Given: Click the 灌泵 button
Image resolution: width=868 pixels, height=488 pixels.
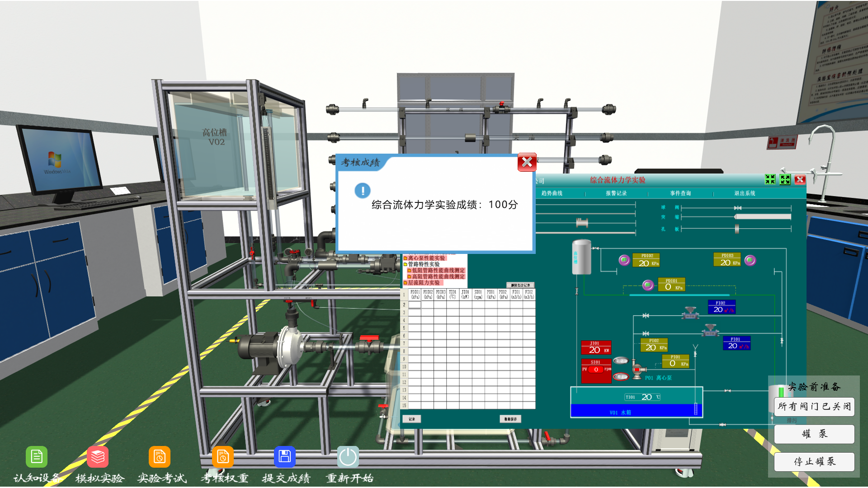Looking at the screenshot, I should click(814, 434).
